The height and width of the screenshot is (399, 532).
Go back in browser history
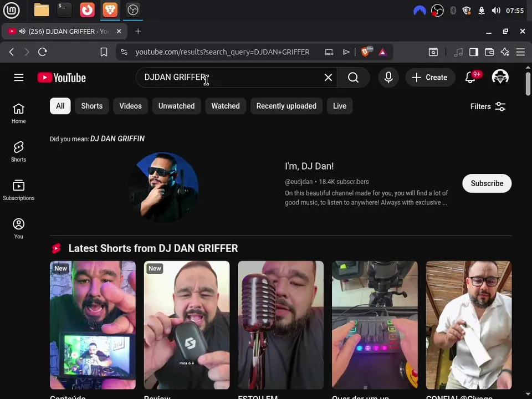tap(12, 52)
